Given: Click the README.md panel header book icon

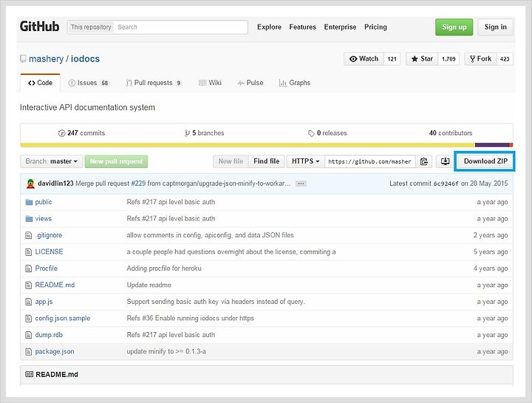Looking at the screenshot, I should coord(29,374).
